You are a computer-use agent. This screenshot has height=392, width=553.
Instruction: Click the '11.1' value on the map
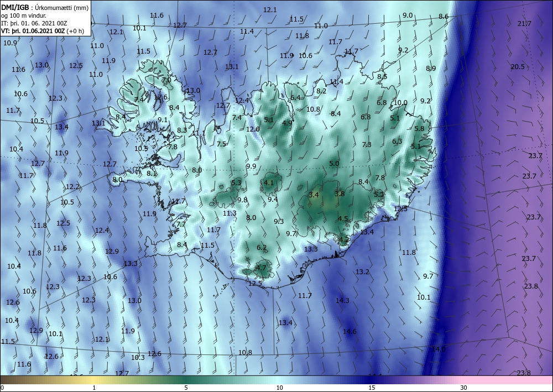[x=199, y=133]
